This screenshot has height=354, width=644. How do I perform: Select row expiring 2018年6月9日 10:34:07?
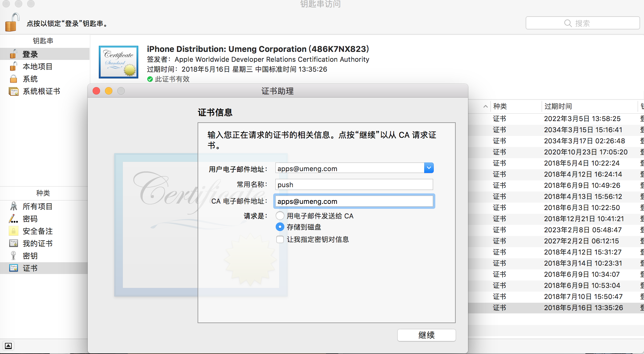(556, 274)
